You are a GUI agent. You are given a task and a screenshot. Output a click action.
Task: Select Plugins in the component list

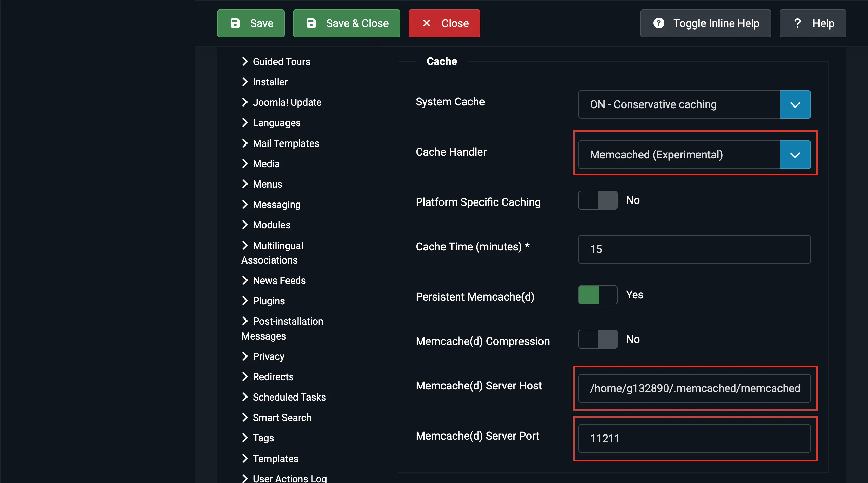tap(269, 301)
